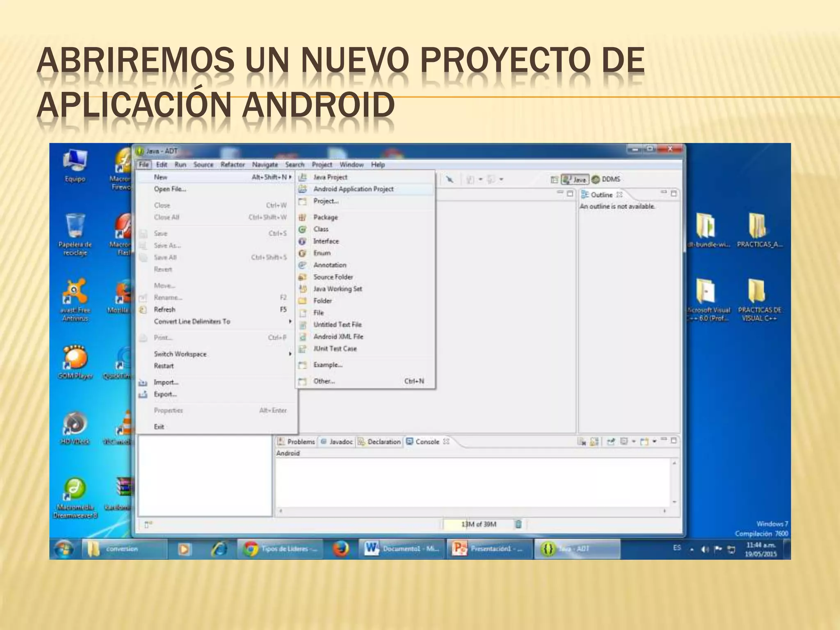This screenshot has height=630, width=840.
Task: Open the Window menu
Action: (352, 164)
